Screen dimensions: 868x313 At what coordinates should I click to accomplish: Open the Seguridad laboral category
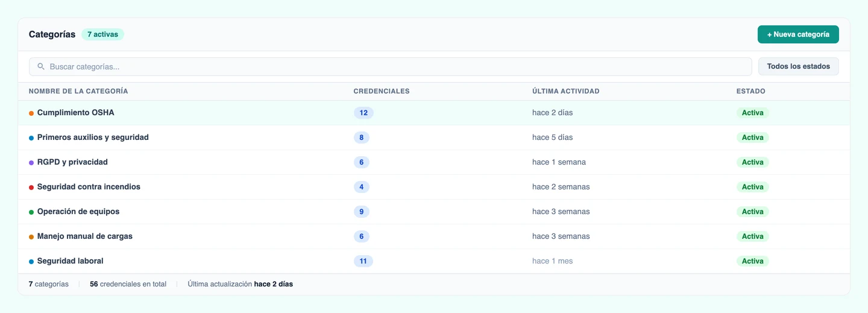[434, 261]
